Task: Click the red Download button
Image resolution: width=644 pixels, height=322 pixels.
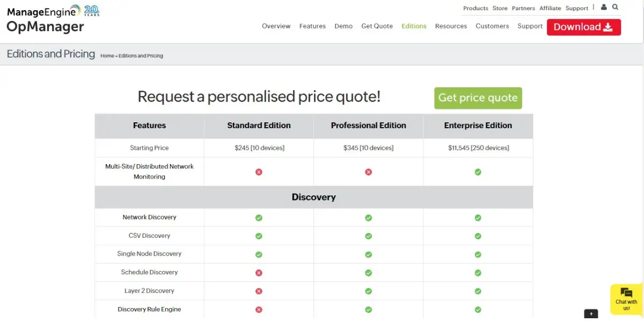Action: (584, 27)
